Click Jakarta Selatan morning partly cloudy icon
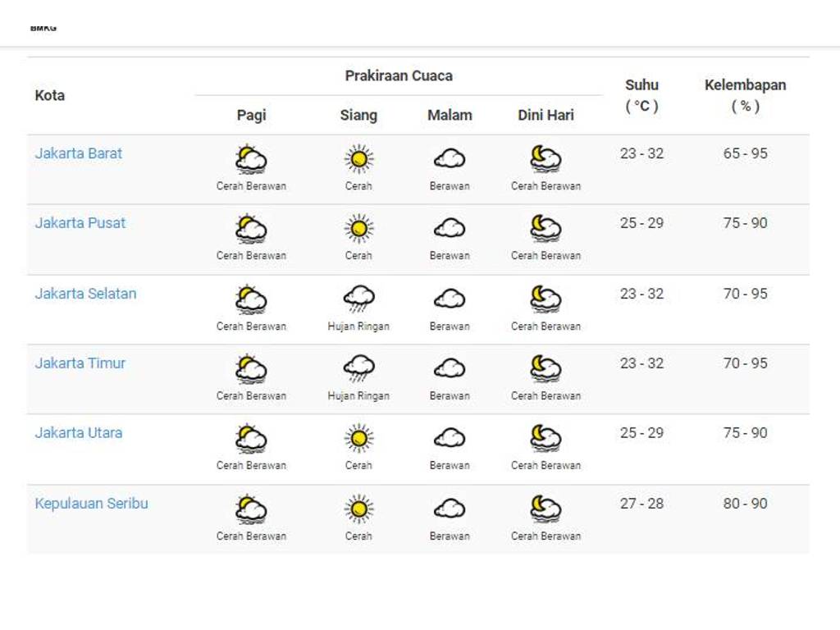This screenshot has width=840, height=630. [251, 299]
